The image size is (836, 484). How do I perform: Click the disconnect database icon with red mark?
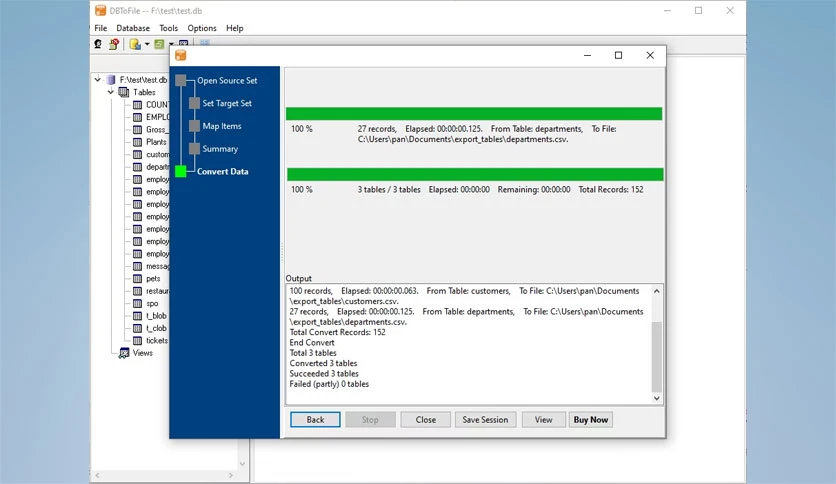tap(114, 44)
